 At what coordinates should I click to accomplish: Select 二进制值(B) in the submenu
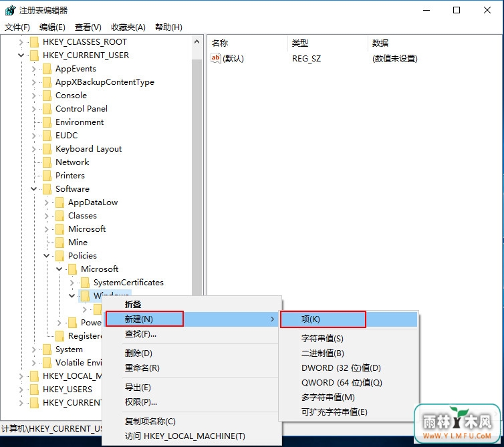click(349, 353)
